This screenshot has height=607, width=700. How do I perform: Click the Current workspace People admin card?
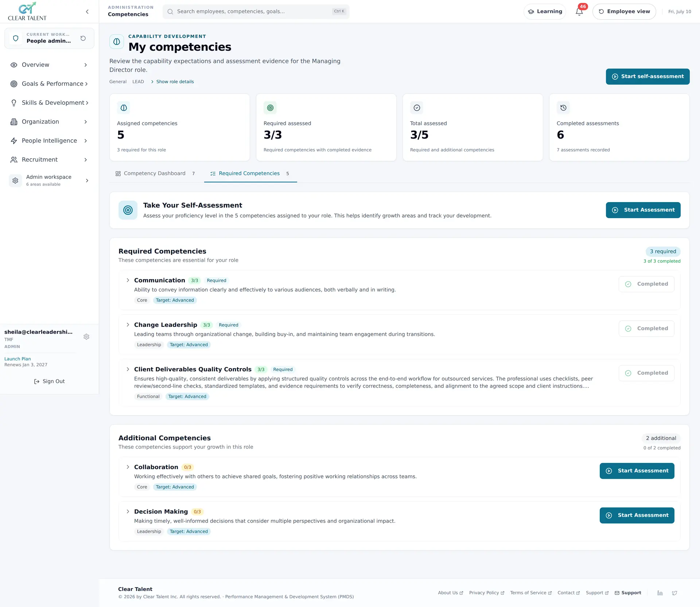click(49, 38)
